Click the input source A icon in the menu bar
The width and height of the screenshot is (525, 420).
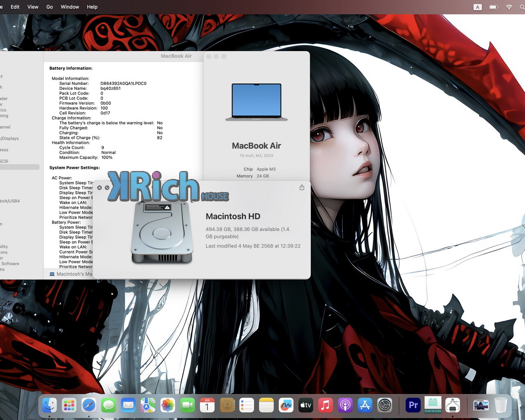pyautogui.click(x=477, y=7)
